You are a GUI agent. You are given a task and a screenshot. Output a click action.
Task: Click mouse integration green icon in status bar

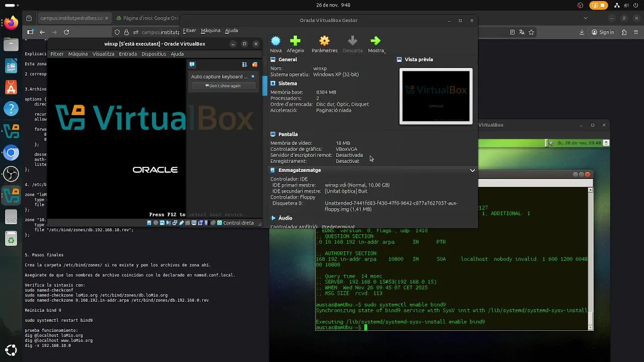219,223
